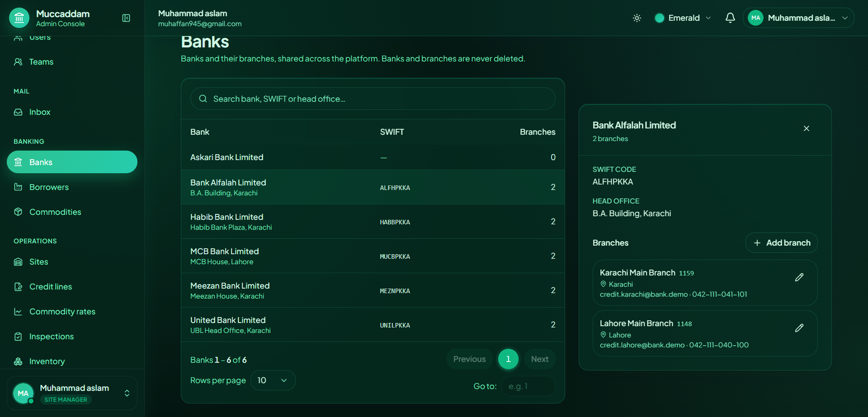Click the Next page button
Screen dimensions: 868x417
[540, 359]
